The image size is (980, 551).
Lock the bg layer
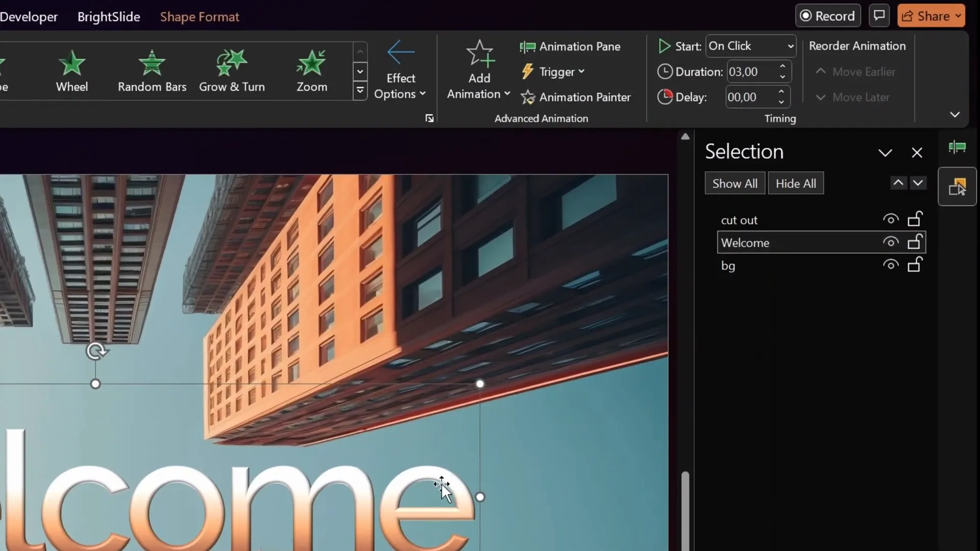(915, 264)
